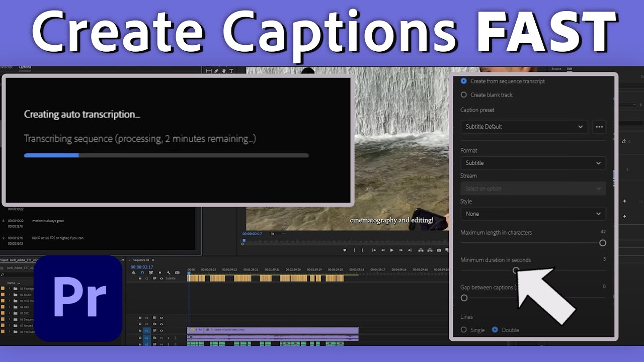Click the Extract button in monitor
The width and height of the screenshot is (644, 362).
coord(430,250)
